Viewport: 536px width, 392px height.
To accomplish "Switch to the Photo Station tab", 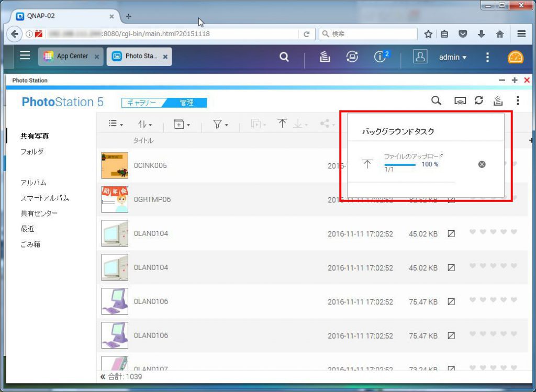I will click(x=139, y=57).
